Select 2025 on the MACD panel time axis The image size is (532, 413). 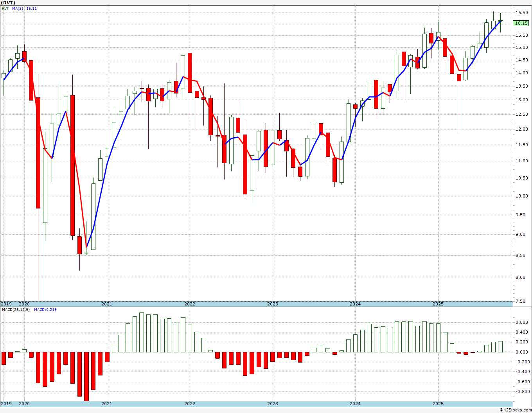coord(438,404)
